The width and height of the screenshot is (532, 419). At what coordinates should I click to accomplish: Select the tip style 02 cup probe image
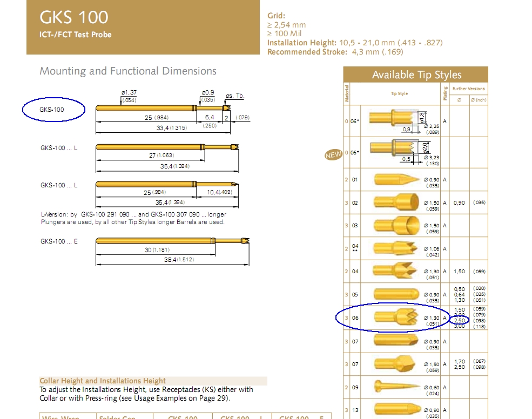pos(396,202)
